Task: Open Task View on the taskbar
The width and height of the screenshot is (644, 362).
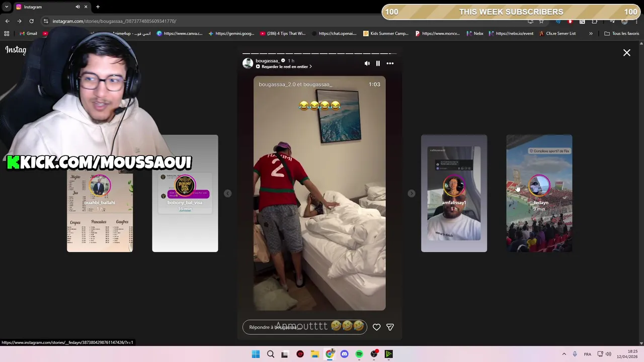Action: click(285, 354)
